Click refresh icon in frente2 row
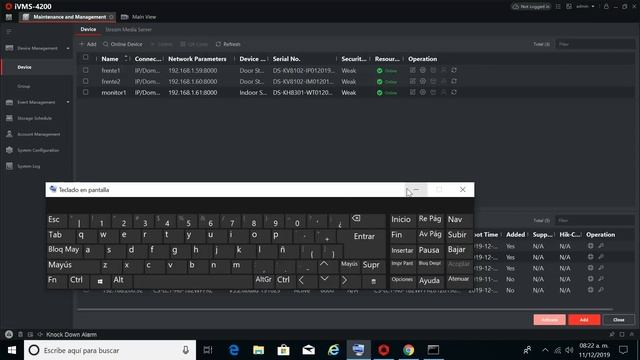Screen dimensions: 640x360 tap(454, 81)
